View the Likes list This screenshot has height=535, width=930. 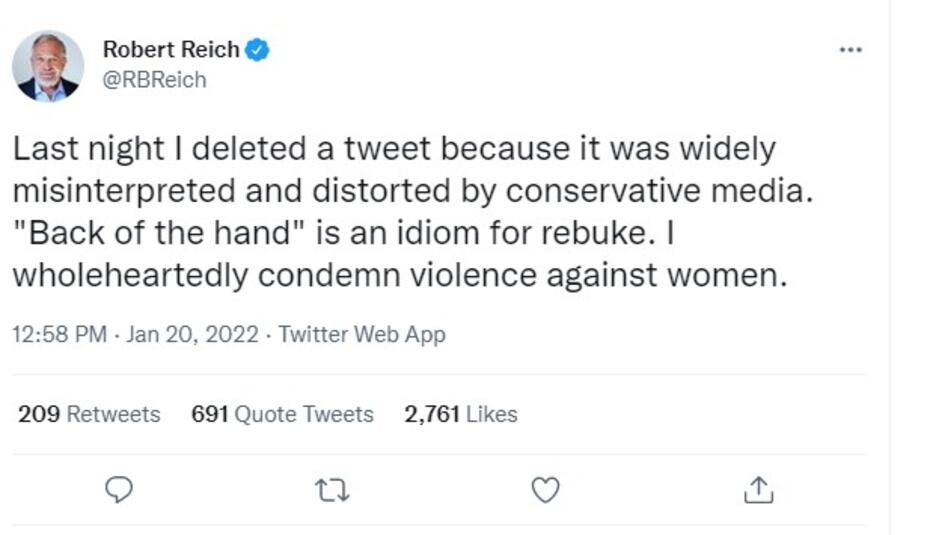tap(491, 414)
